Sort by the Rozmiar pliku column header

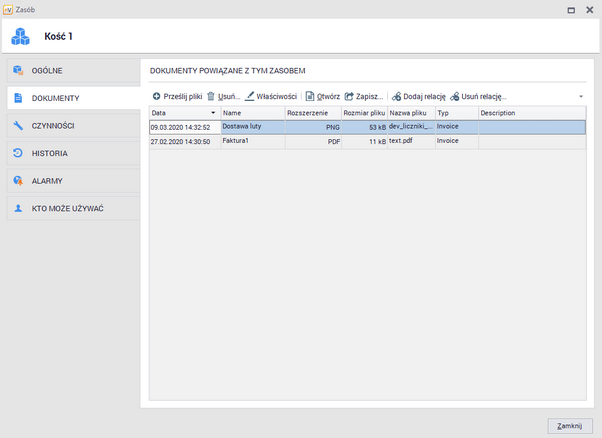click(x=363, y=113)
